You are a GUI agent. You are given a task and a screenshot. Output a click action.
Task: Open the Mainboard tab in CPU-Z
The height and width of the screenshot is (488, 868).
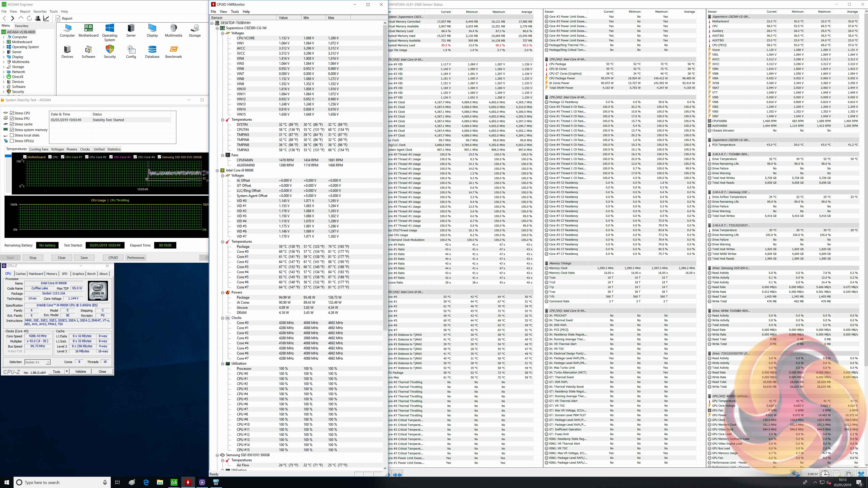pos(36,274)
